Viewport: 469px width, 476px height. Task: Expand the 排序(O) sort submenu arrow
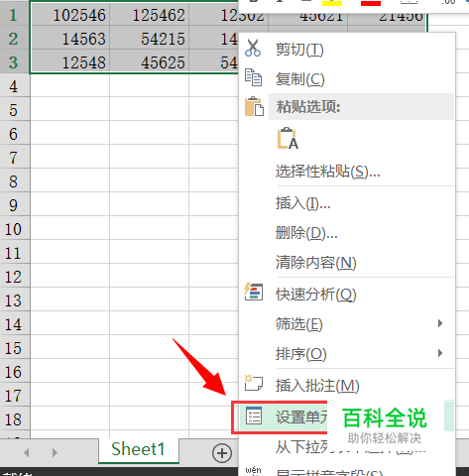[440, 353]
